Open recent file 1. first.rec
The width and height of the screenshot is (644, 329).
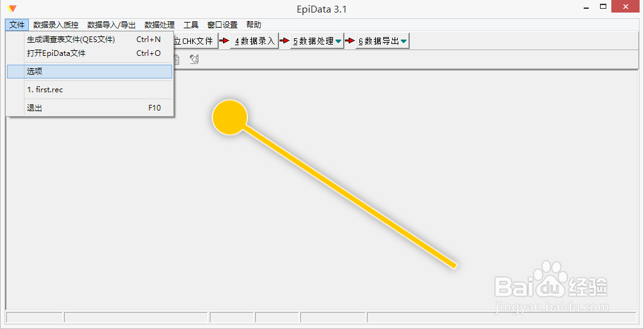point(90,89)
